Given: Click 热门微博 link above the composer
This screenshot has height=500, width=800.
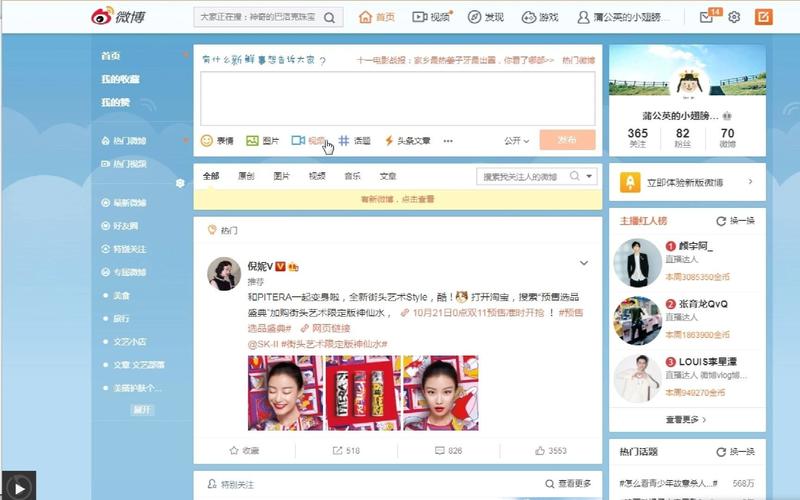Looking at the screenshot, I should [578, 60].
